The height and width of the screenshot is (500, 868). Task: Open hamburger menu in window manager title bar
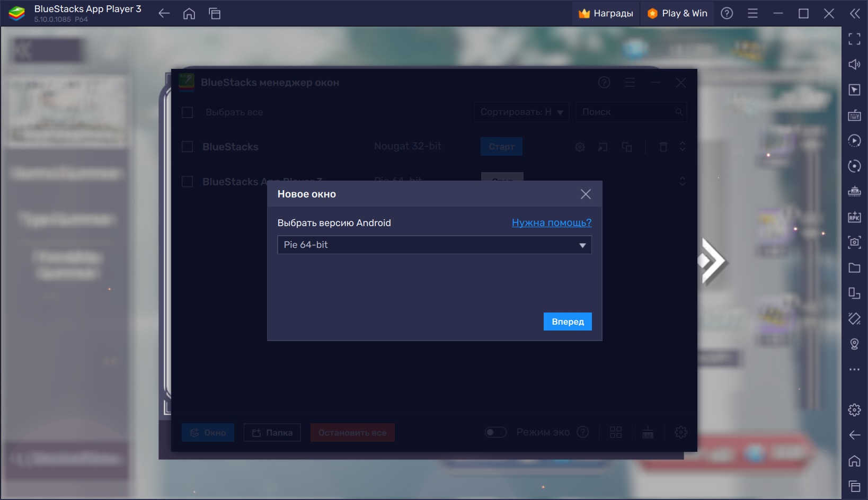click(630, 83)
